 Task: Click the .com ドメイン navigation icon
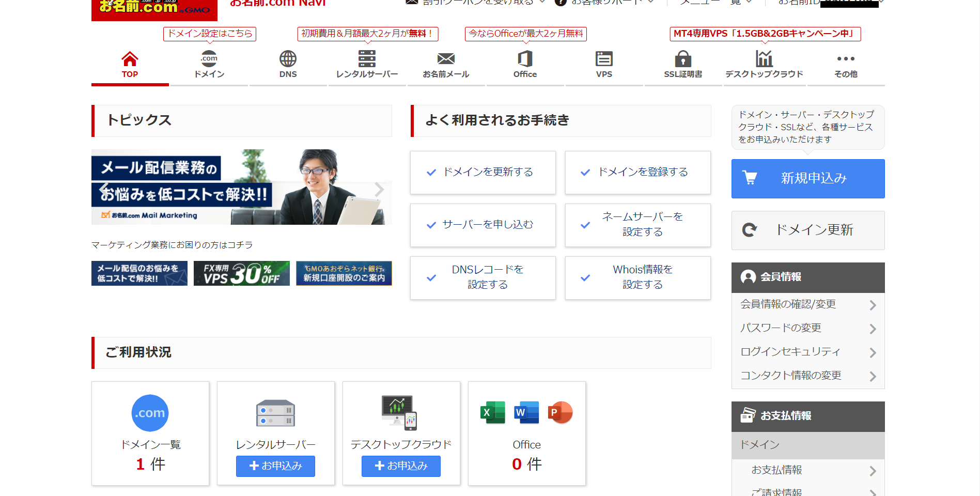click(209, 59)
